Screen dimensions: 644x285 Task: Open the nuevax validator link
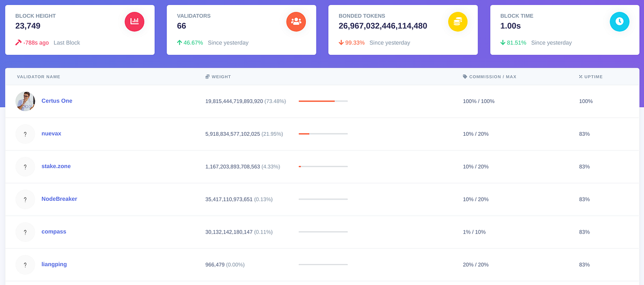[x=51, y=134]
